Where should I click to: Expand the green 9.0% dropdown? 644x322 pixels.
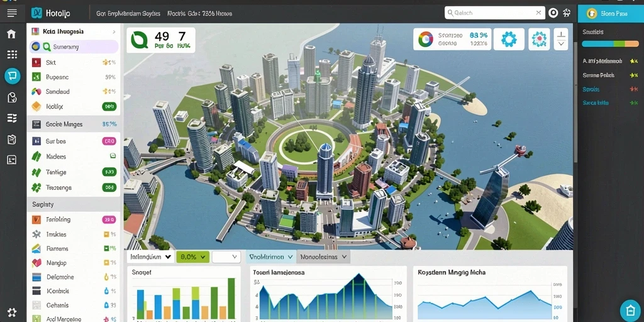(x=192, y=257)
